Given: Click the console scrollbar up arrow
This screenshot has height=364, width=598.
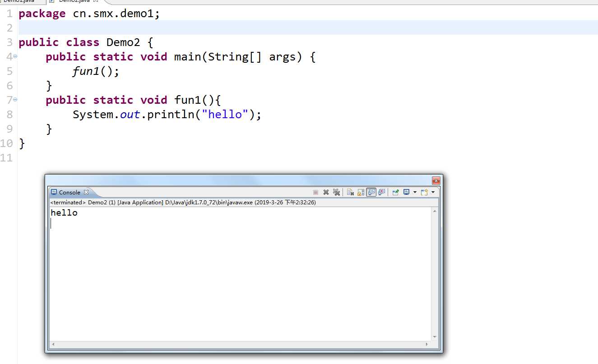Looking at the screenshot, I should tap(435, 211).
